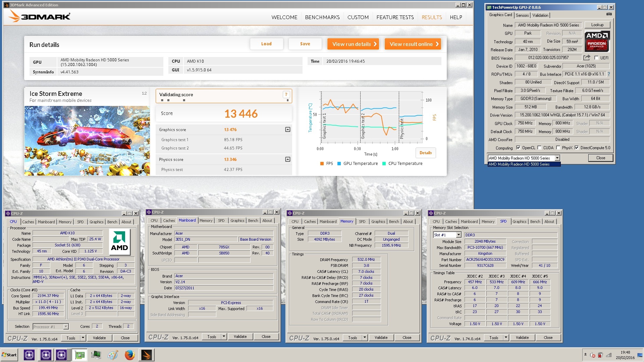Screen dimensions: 644x362
Task: Click the third CPU-Z taskbar icon
Action: pyautogui.click(x=61, y=355)
